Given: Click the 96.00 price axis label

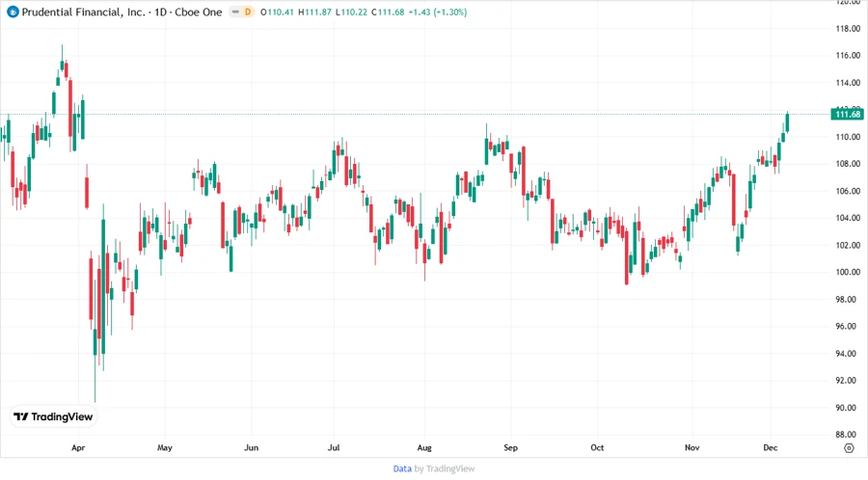Looking at the screenshot, I should coord(848,327).
